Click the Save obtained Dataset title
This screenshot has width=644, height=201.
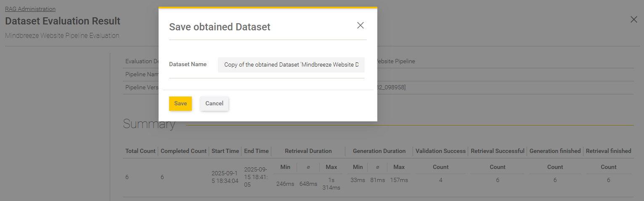pyautogui.click(x=220, y=27)
